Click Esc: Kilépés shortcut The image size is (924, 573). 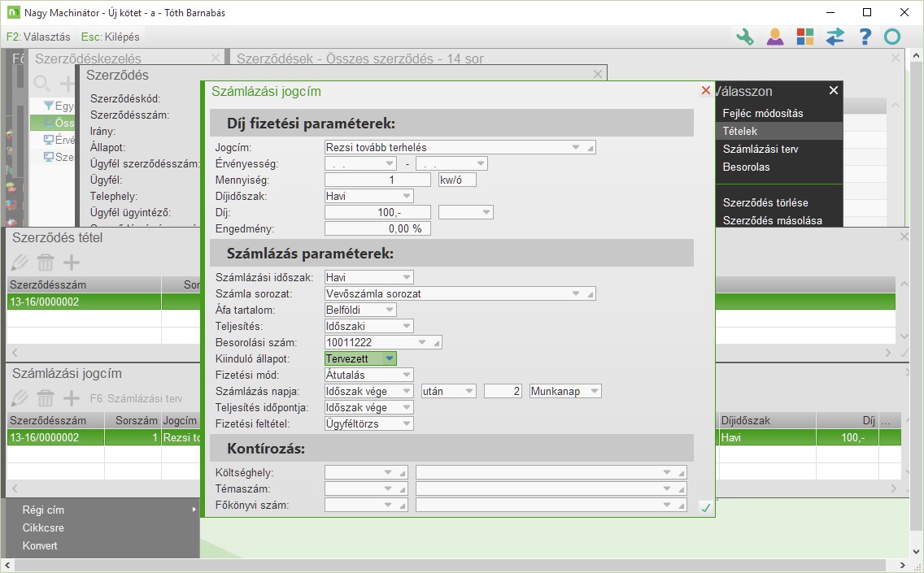tap(110, 37)
